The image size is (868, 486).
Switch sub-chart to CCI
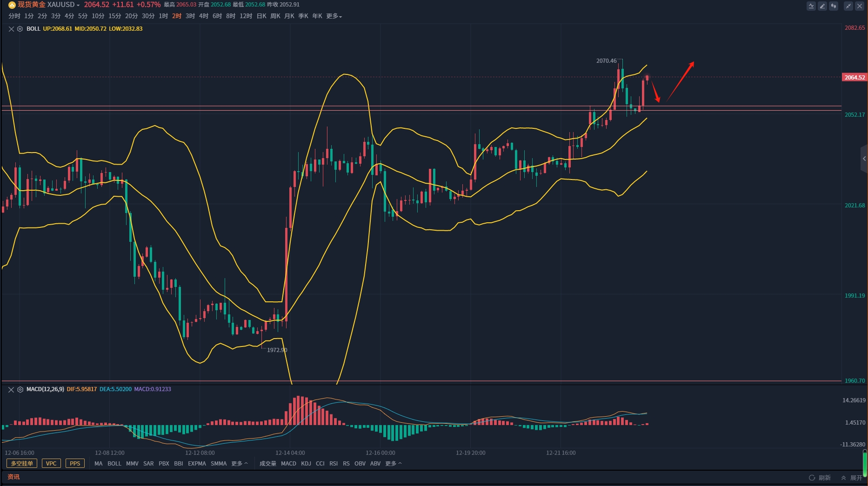click(320, 464)
